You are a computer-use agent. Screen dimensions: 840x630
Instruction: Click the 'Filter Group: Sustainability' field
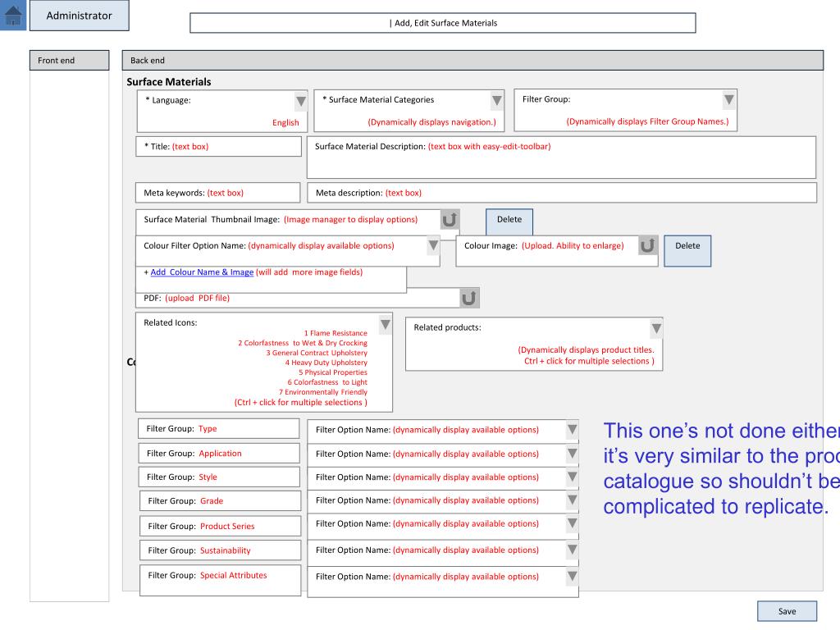click(x=220, y=550)
